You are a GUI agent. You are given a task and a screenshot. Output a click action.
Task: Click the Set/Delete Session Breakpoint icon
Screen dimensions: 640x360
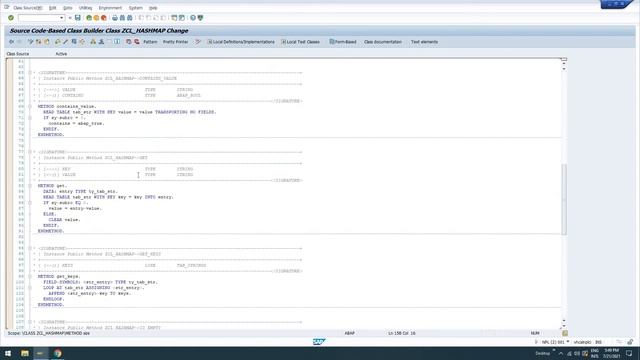coord(129,42)
